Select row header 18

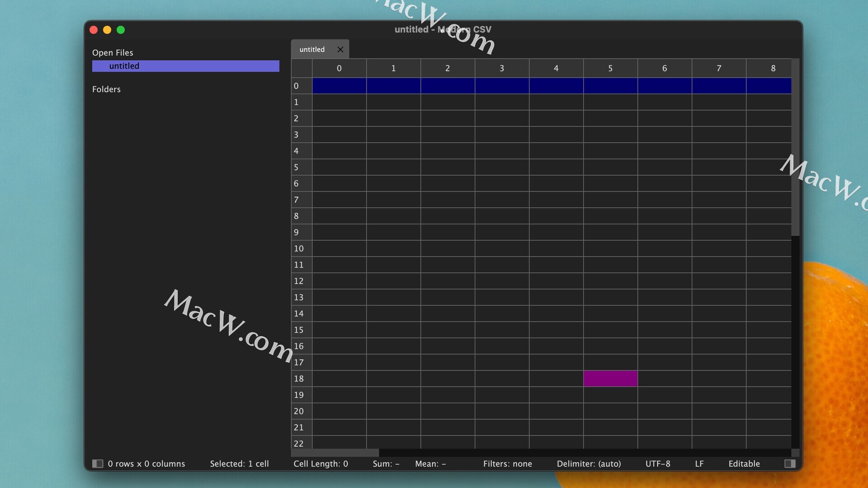[x=302, y=379]
